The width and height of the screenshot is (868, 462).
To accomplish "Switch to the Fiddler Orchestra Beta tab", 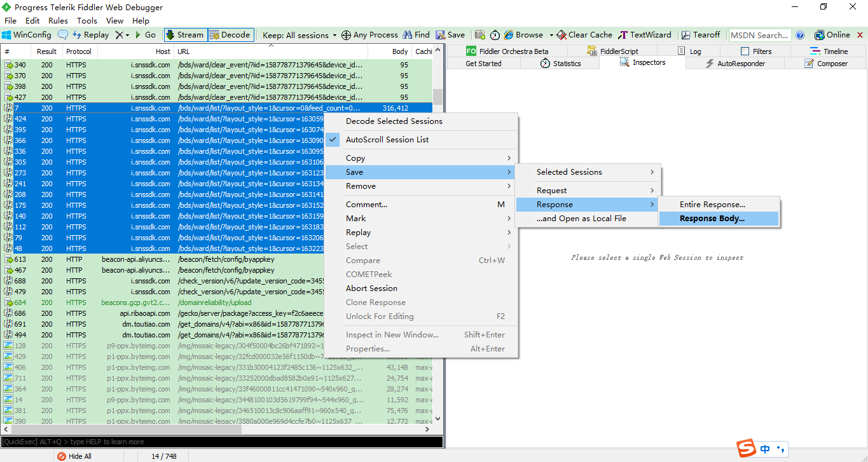I will coord(507,51).
